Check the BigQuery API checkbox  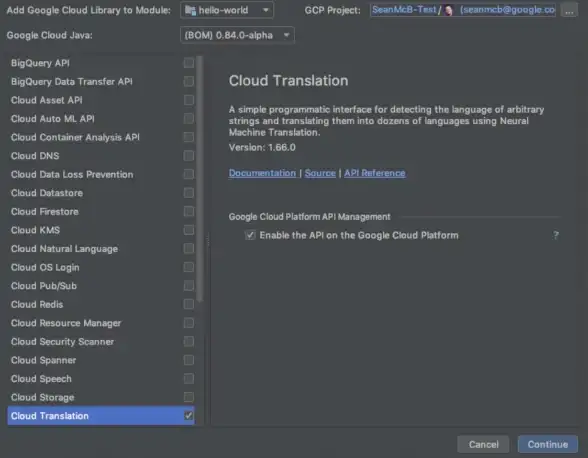189,63
